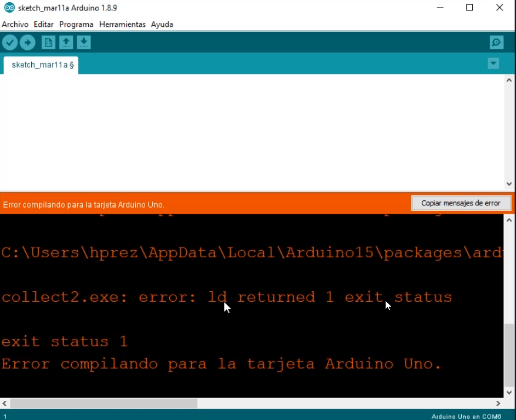Viewport: 516px width, 420px height.
Task: Click the orange status bar error message
Action: (x=84, y=205)
